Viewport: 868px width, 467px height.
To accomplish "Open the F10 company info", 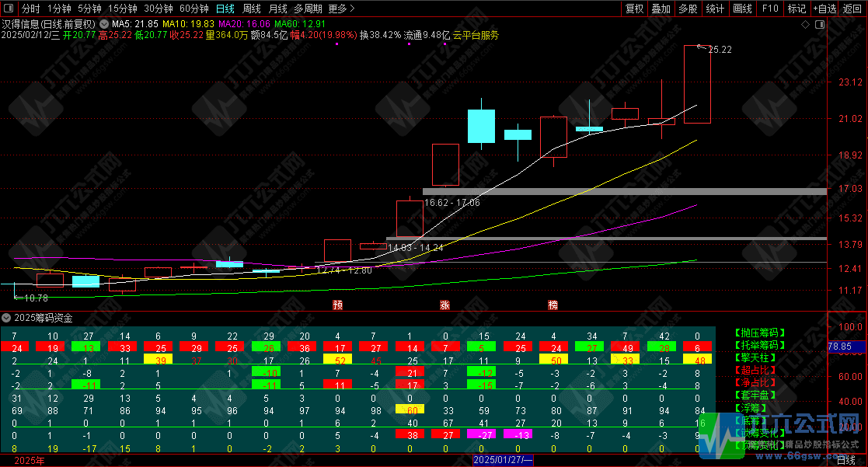I will pos(770,9).
